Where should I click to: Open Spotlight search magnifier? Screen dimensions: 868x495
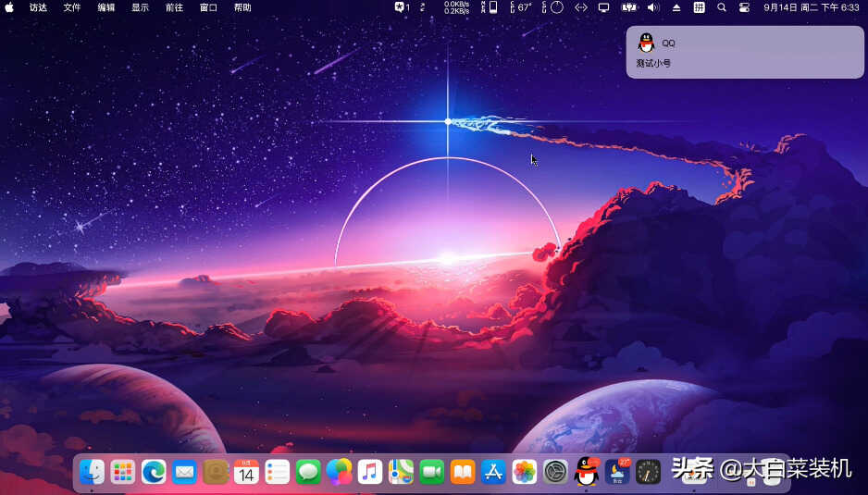722,7
